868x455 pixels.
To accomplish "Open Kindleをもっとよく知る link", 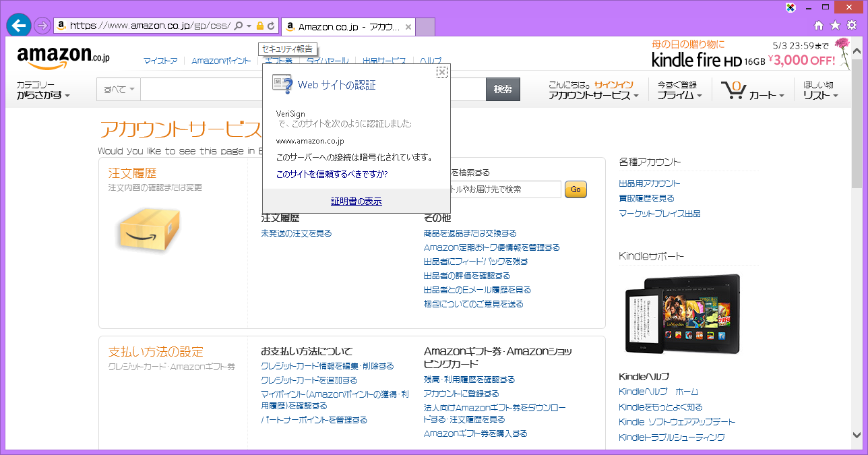I will (x=660, y=407).
